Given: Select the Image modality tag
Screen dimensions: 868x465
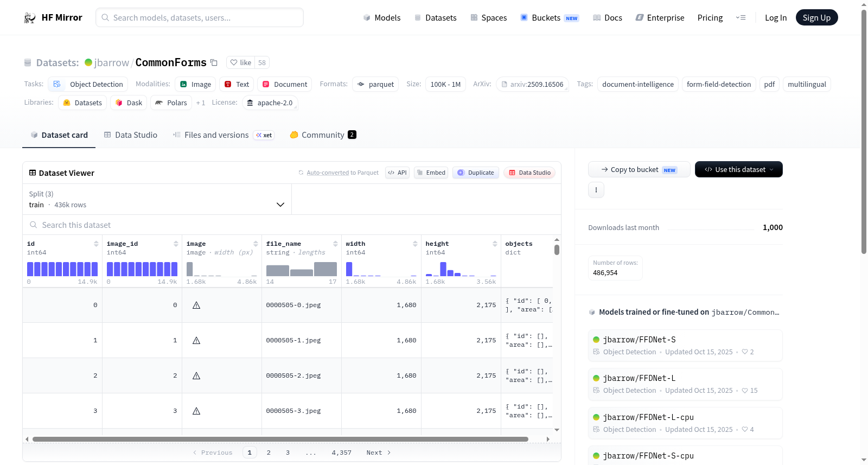Looking at the screenshot, I should tap(195, 84).
